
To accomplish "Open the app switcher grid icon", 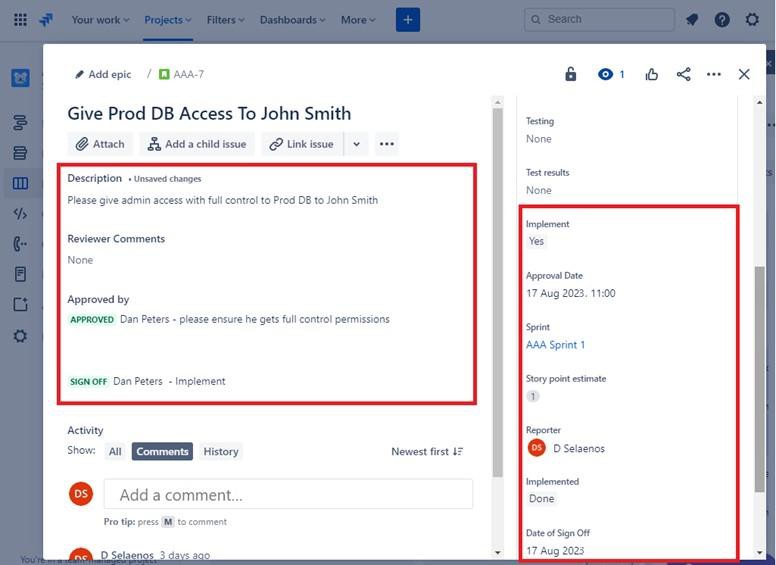I will coord(20,20).
